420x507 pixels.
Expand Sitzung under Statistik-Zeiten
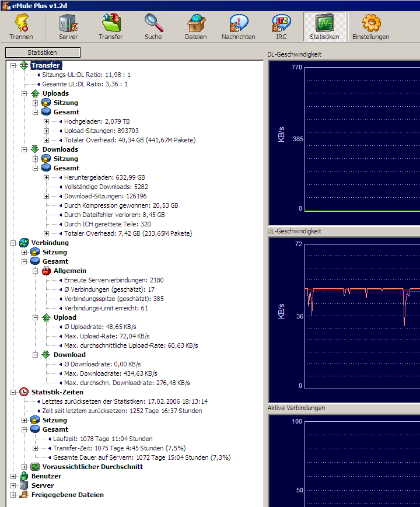pos(24,420)
